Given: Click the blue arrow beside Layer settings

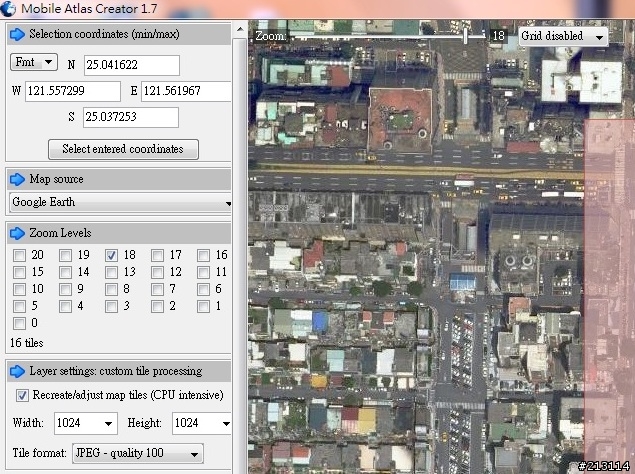Looking at the screenshot, I should click(17, 371).
